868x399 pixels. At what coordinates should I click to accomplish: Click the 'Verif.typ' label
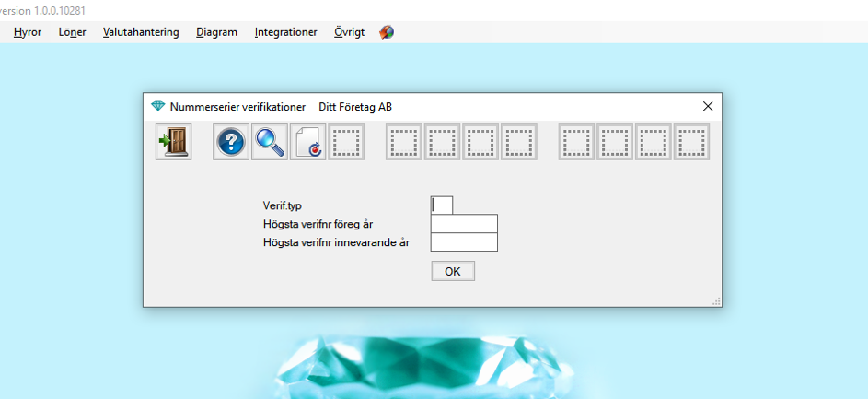point(283,205)
